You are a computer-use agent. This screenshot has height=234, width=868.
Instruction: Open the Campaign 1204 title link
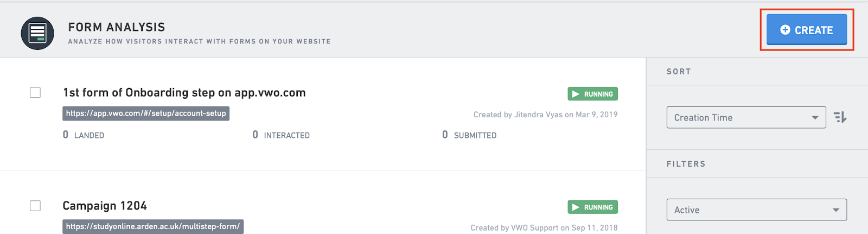click(105, 206)
